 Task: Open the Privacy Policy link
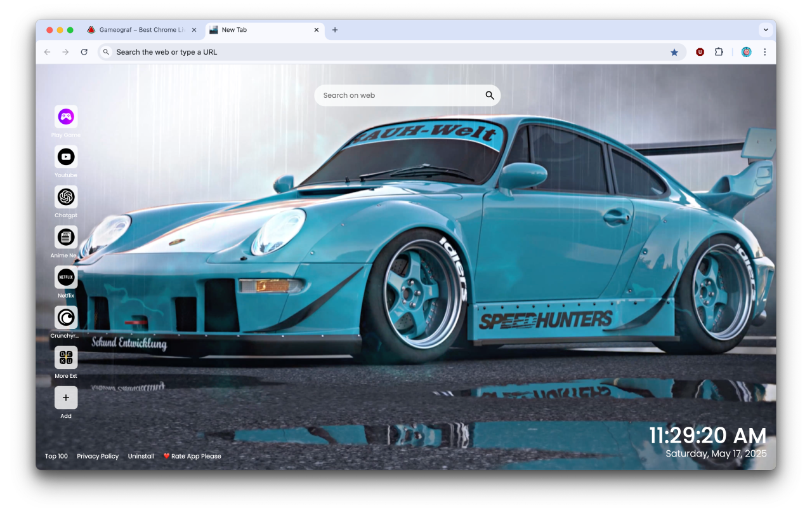point(98,456)
